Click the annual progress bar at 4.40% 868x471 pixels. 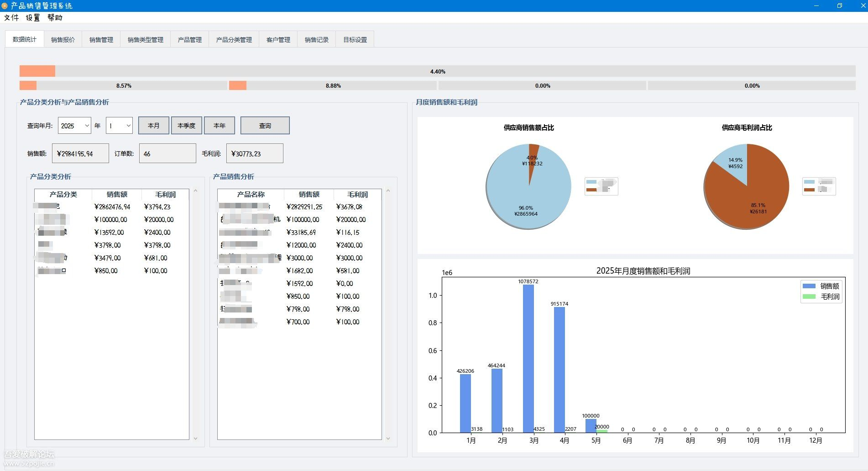(x=437, y=71)
